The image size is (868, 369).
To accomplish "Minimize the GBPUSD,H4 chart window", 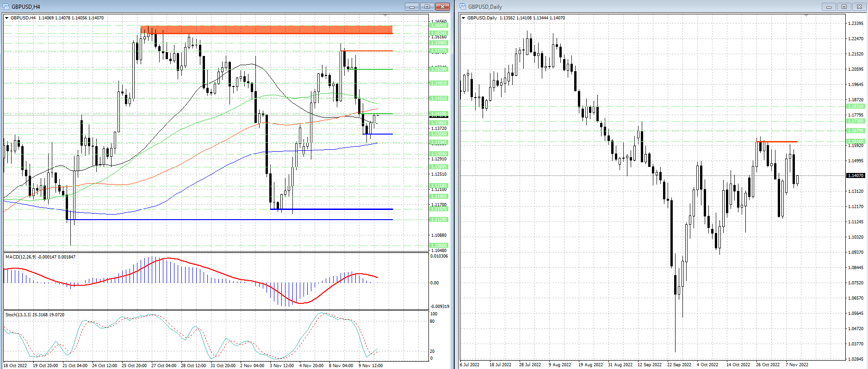I will tap(411, 7).
